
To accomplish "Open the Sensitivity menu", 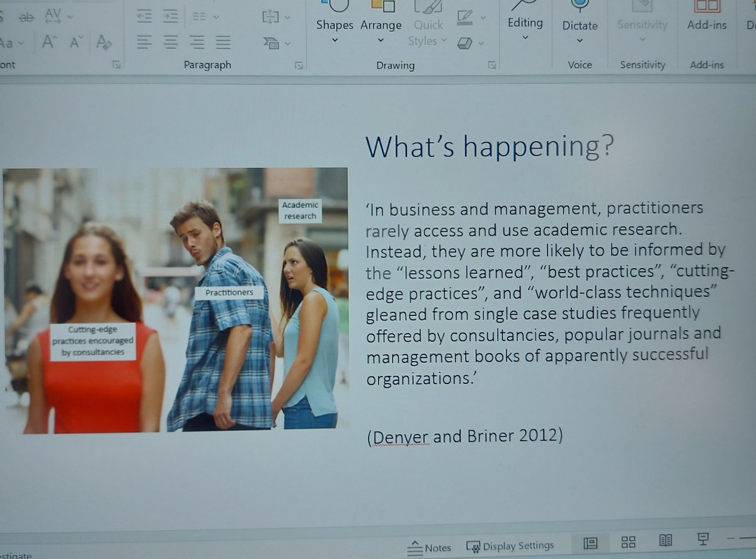I will click(x=642, y=24).
